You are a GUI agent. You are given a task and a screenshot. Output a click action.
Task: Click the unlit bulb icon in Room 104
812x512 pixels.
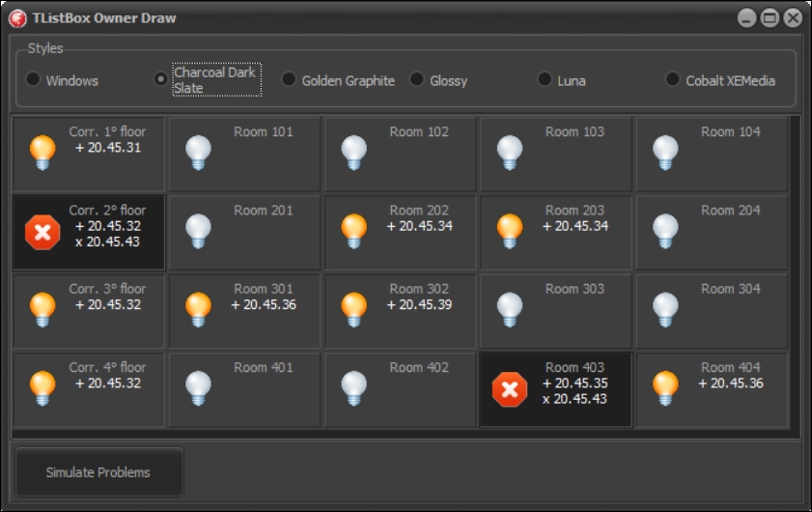click(x=665, y=153)
